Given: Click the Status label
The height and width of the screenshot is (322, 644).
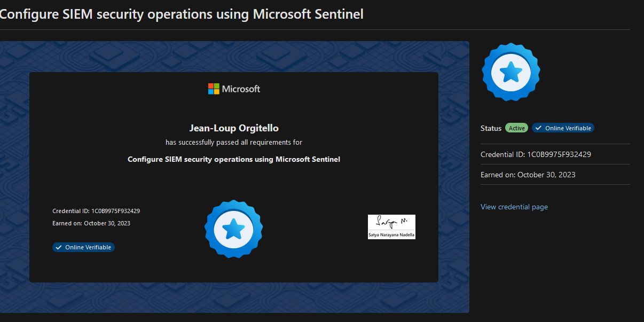Looking at the screenshot, I should pos(491,128).
